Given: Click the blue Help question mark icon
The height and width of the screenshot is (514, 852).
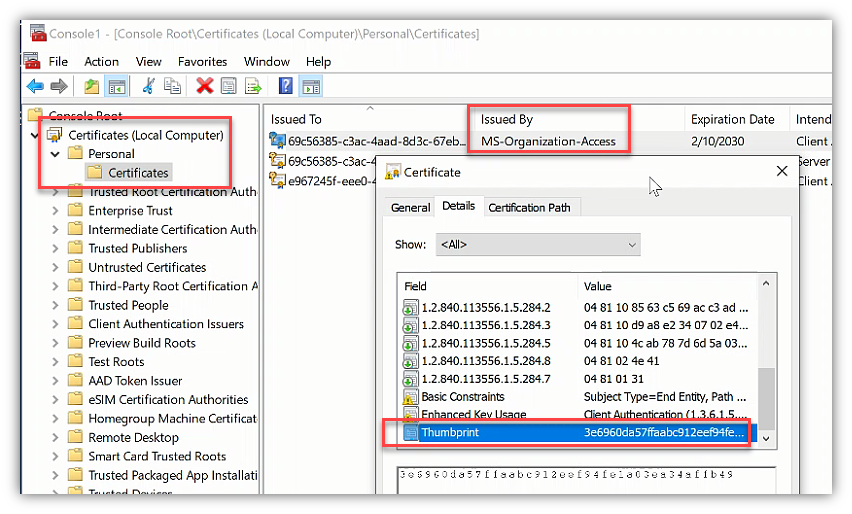Looking at the screenshot, I should (x=285, y=86).
